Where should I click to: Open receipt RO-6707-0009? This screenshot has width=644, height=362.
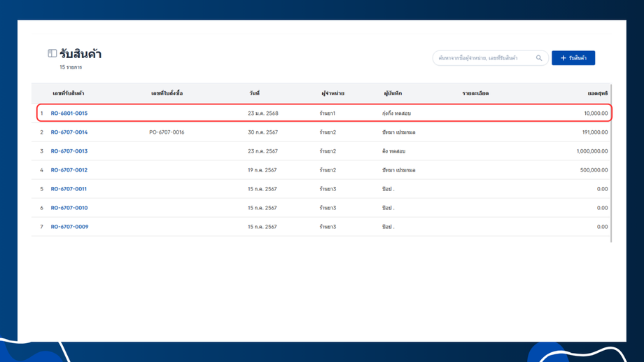[x=69, y=227]
